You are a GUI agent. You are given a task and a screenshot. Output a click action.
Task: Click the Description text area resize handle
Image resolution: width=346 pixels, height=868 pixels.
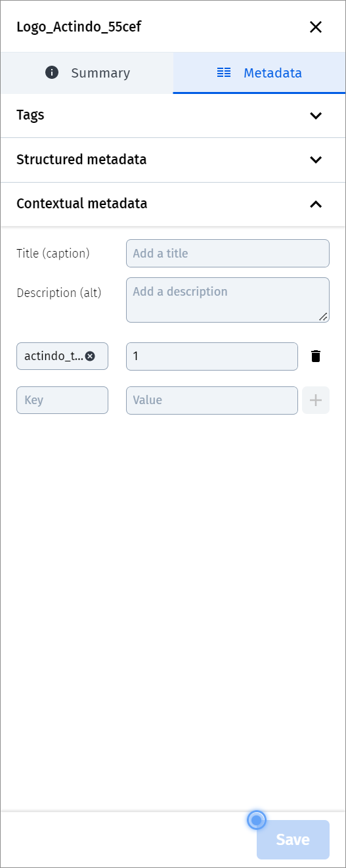pos(323,316)
